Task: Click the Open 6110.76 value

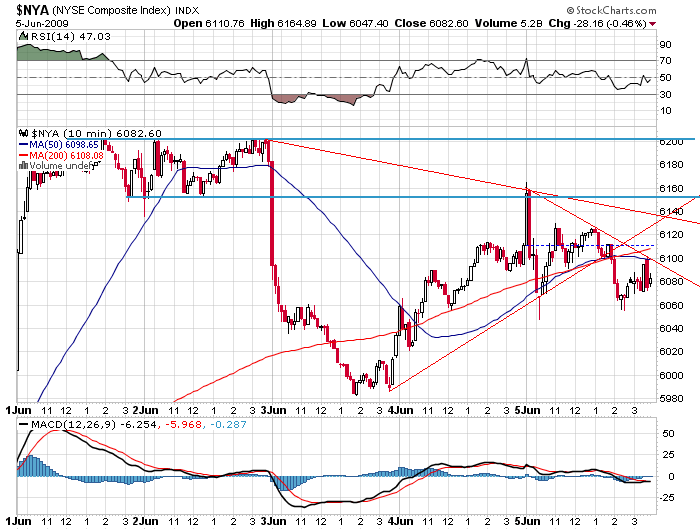Action: coord(209,23)
